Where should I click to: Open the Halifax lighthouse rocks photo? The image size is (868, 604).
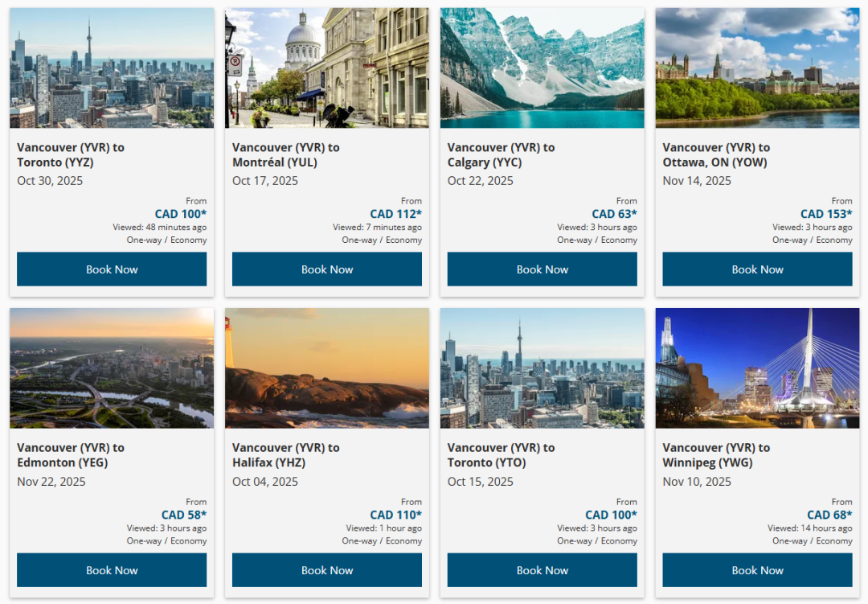326,368
